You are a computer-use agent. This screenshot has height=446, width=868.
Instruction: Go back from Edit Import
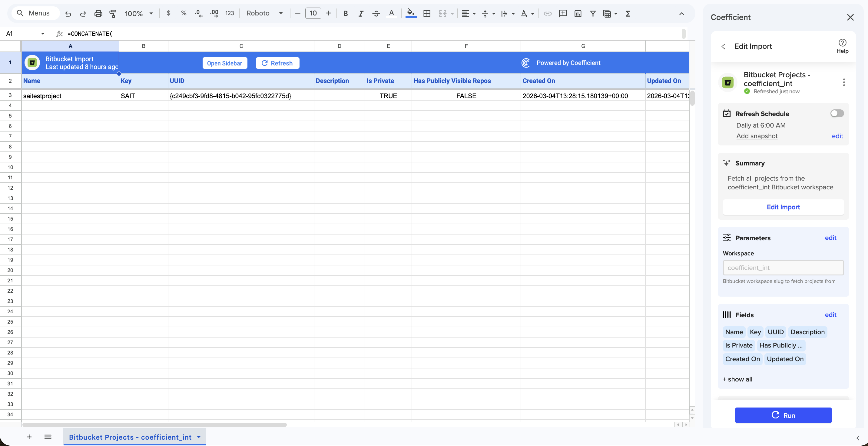coord(723,46)
